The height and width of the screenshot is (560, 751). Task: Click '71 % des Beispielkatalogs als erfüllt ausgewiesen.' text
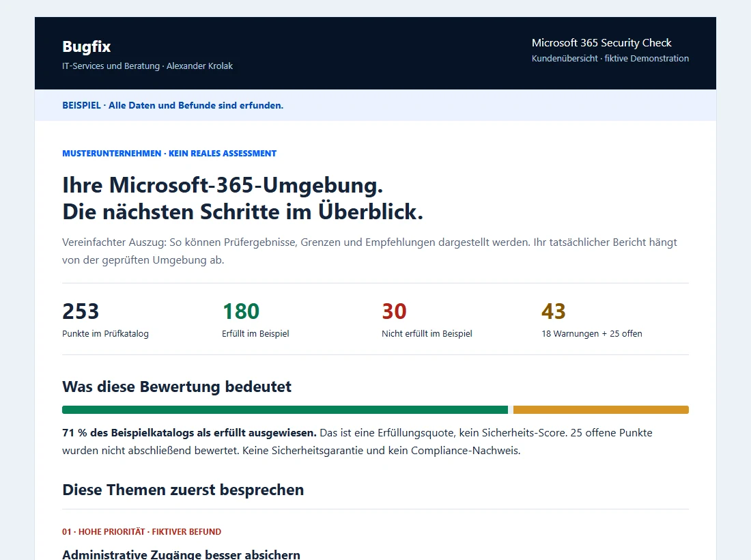point(189,432)
